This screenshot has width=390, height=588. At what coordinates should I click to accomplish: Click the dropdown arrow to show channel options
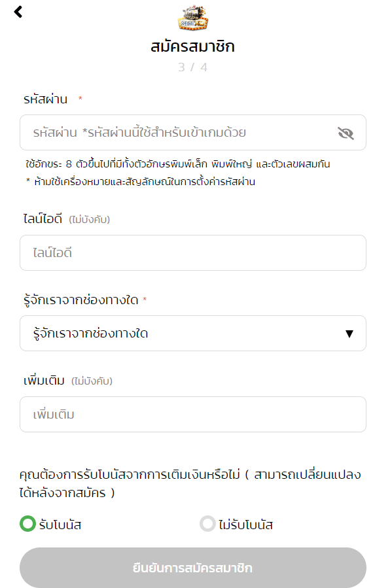click(349, 334)
